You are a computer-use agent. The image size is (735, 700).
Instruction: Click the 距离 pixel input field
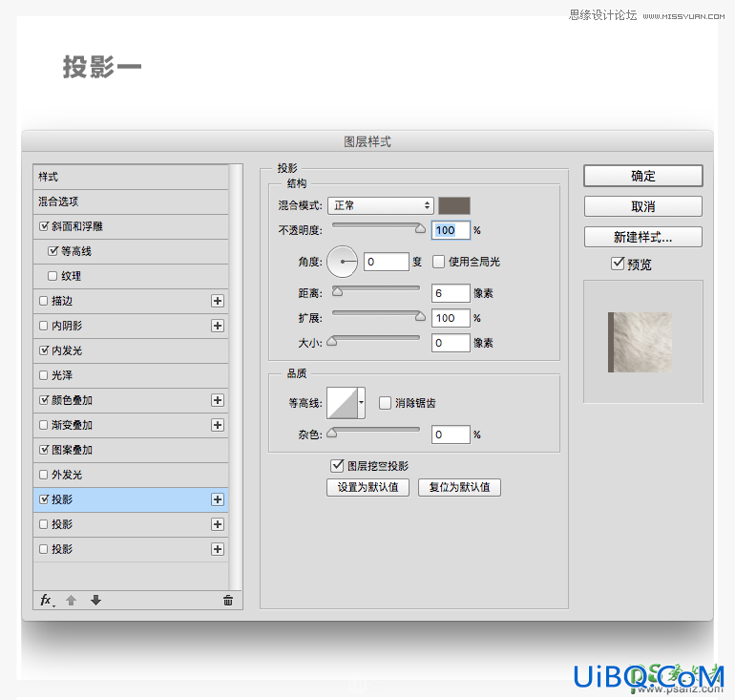click(451, 293)
